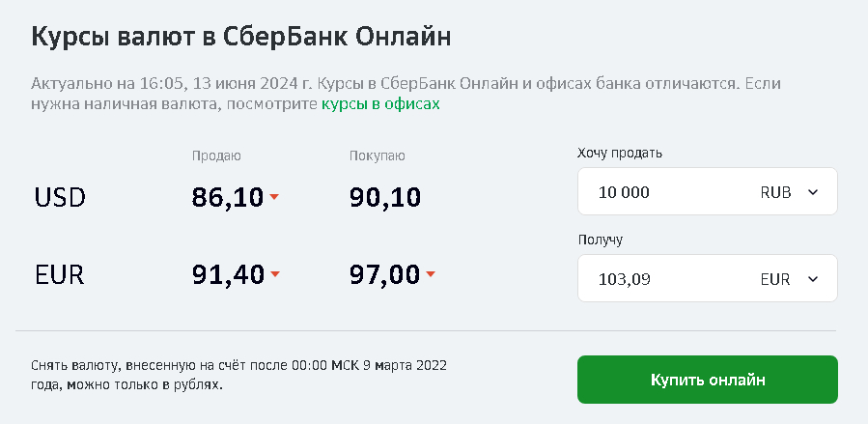The height and width of the screenshot is (424, 868).
Task: Click the red arrow beside EUR 97,00
Action: pos(431,274)
